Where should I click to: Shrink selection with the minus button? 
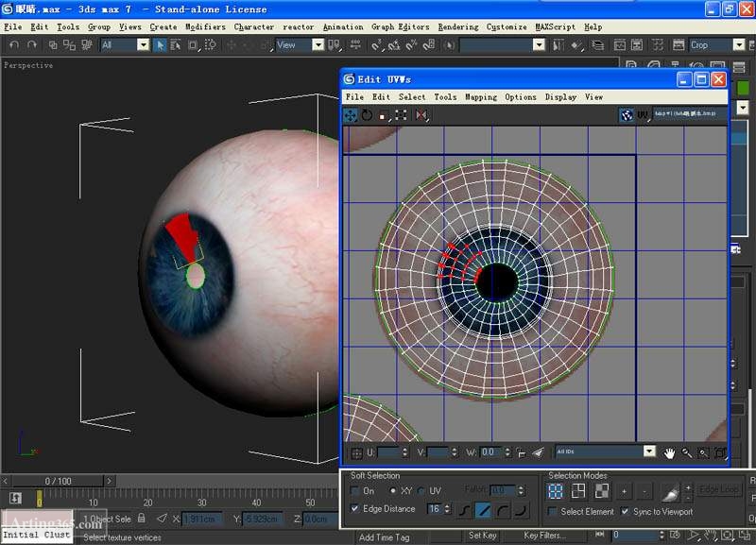tap(644, 491)
